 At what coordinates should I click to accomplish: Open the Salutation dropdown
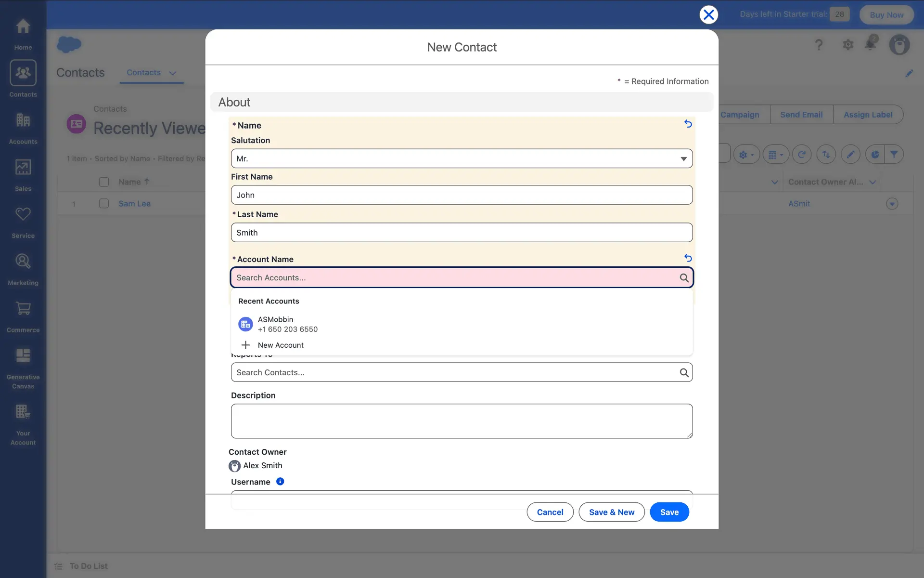[461, 158]
